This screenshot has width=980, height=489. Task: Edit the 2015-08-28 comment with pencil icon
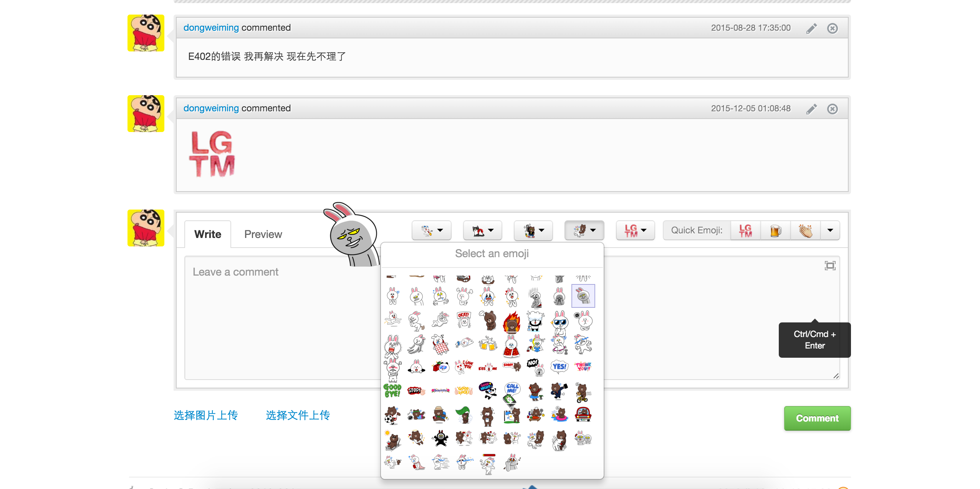(x=811, y=28)
